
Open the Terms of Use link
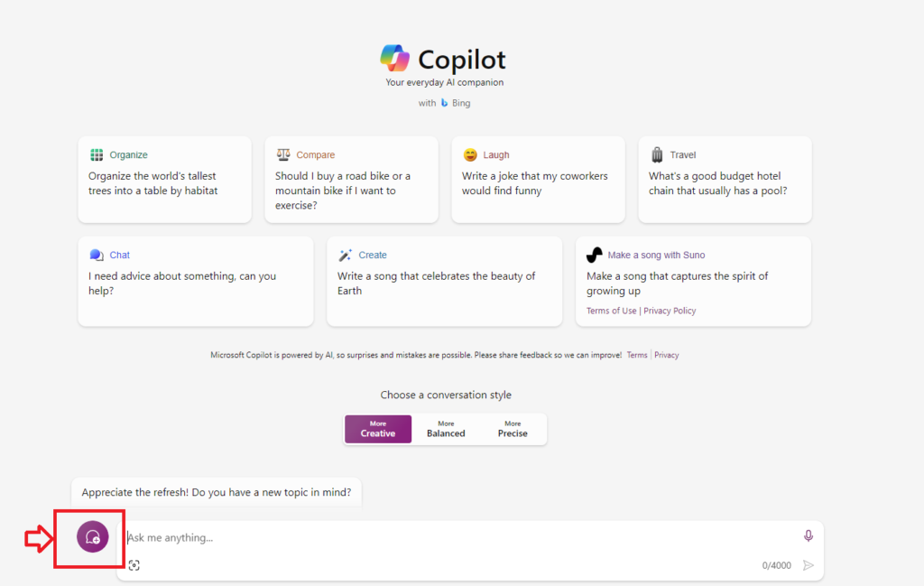pyautogui.click(x=611, y=311)
